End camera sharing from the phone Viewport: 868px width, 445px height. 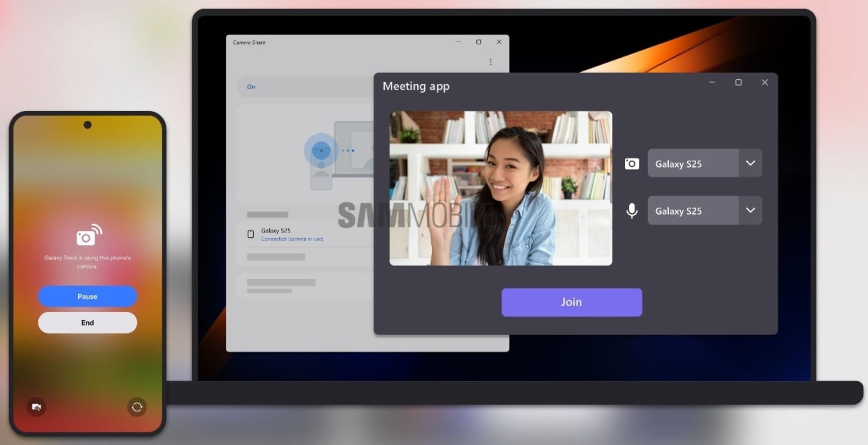coord(87,322)
